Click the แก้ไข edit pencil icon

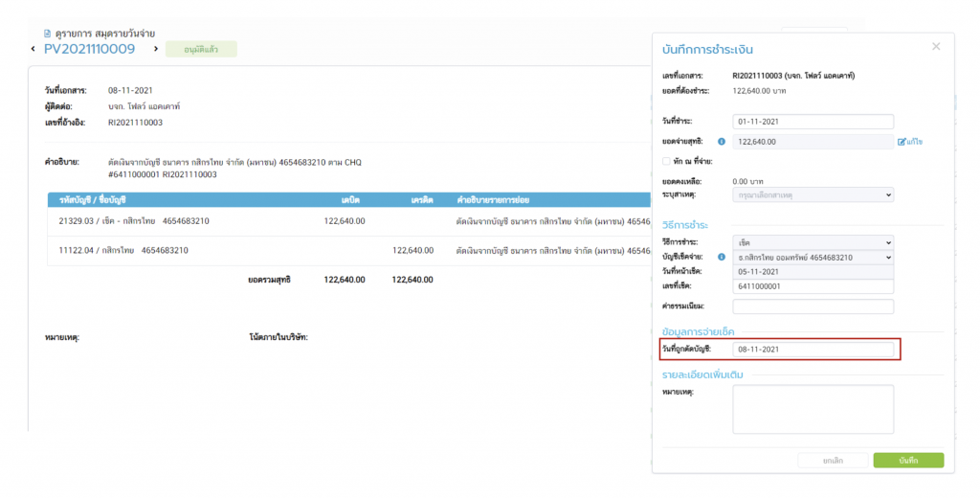(x=902, y=142)
